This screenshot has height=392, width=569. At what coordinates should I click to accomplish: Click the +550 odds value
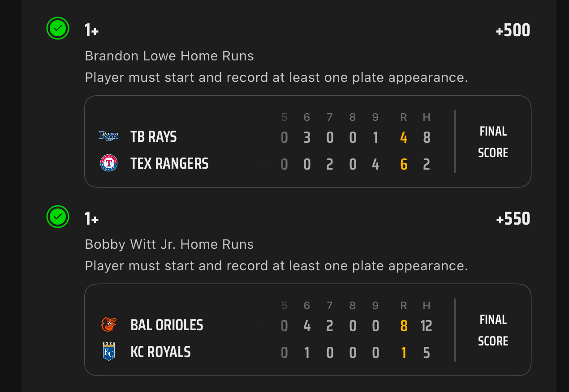[x=513, y=219]
